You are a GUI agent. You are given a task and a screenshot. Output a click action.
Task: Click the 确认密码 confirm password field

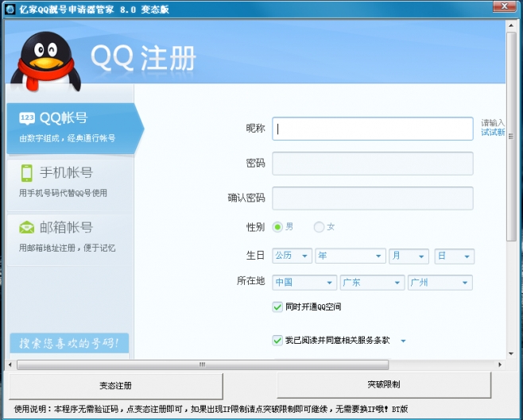click(x=373, y=198)
